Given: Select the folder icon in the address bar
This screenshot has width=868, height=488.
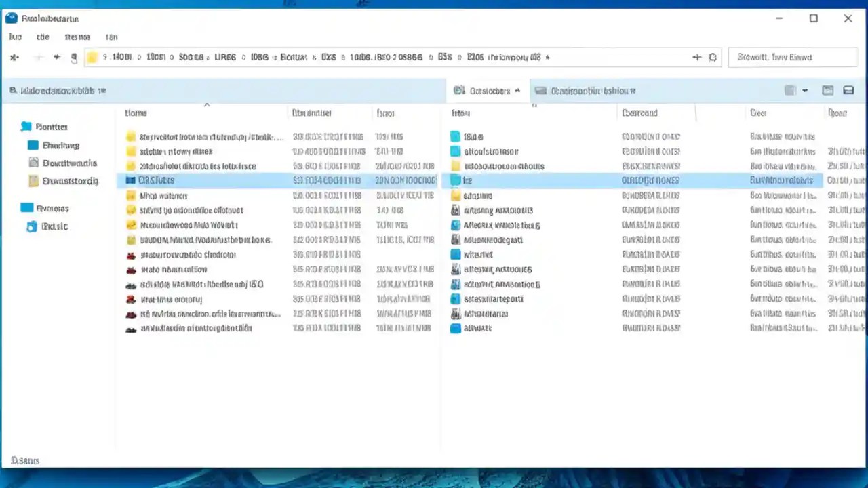Looking at the screenshot, I should 92,57.
